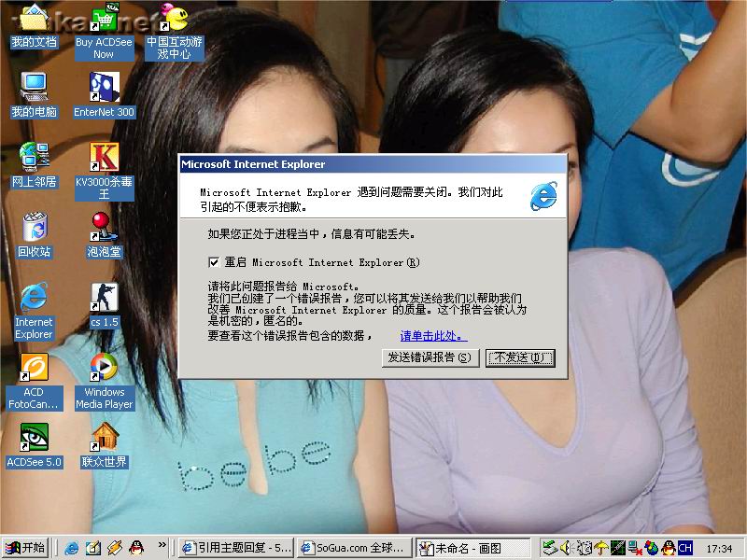The height and width of the screenshot is (560, 747).
Task: Click the CH input language indicator
Action: [685, 548]
